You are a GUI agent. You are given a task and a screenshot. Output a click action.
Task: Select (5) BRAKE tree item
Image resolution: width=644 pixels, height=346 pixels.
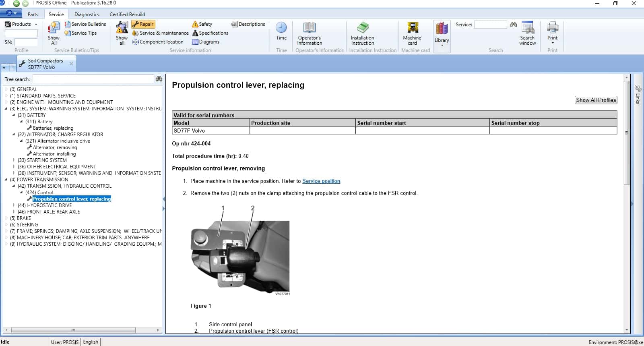click(21, 218)
